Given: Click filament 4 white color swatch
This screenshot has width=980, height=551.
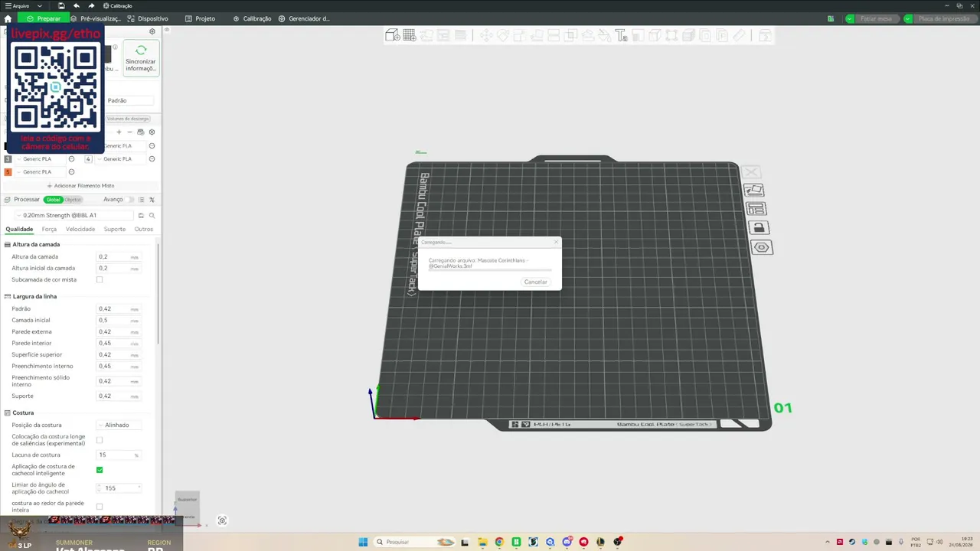Looking at the screenshot, I should (88, 159).
